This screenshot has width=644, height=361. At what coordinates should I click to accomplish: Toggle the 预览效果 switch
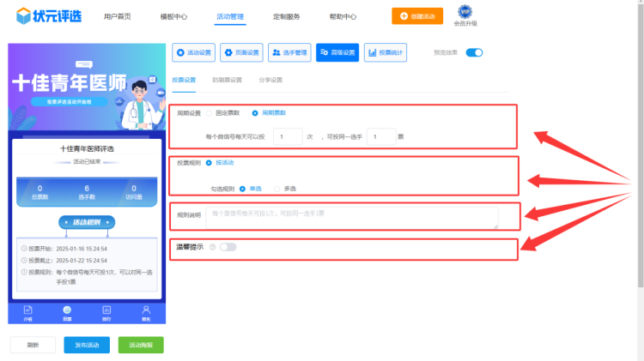[x=474, y=52]
